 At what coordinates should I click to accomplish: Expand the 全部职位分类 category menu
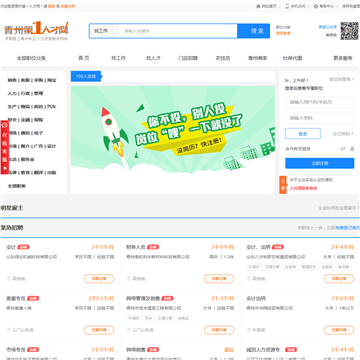31,58
